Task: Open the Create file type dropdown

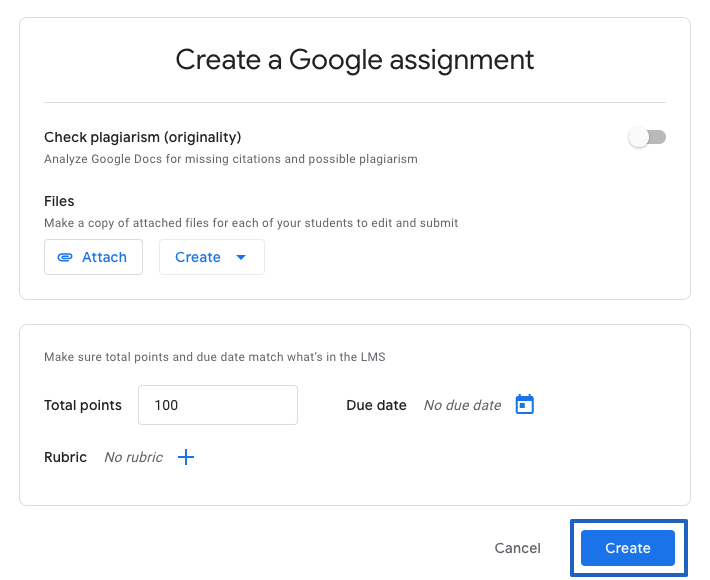Action: click(212, 257)
